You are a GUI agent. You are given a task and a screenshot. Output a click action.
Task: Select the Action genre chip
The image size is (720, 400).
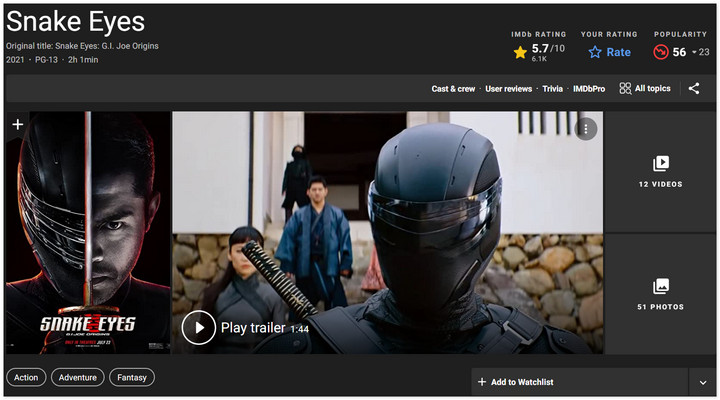pyautogui.click(x=26, y=377)
